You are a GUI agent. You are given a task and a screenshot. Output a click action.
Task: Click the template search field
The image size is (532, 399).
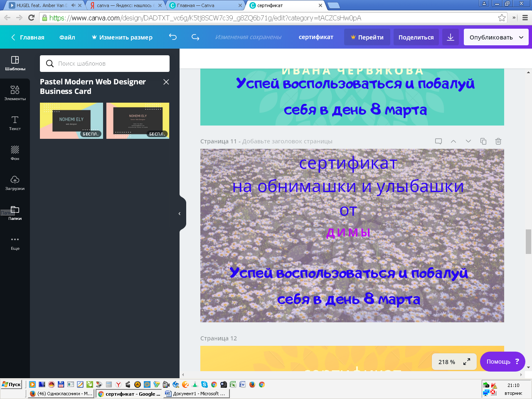click(105, 64)
